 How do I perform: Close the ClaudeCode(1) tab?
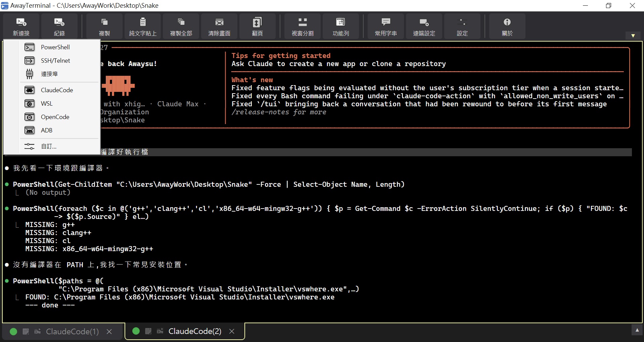coord(109,332)
